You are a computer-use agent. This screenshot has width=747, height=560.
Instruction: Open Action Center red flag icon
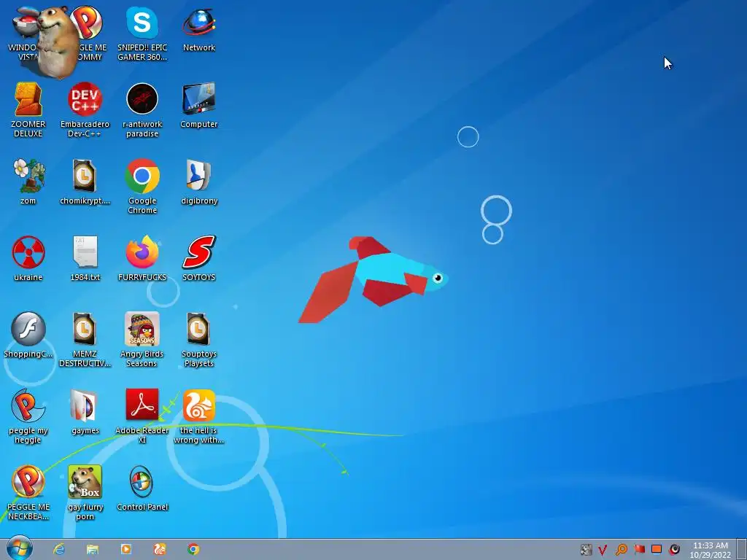639,550
